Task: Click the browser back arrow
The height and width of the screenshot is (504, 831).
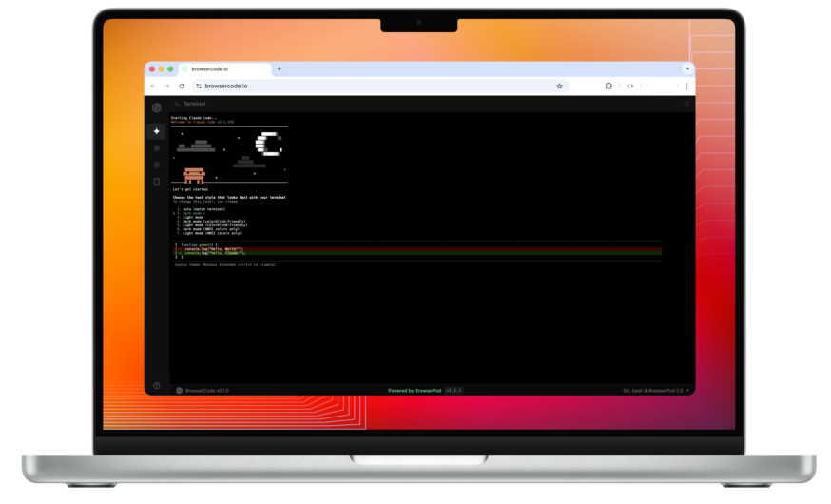Action: coord(153,86)
